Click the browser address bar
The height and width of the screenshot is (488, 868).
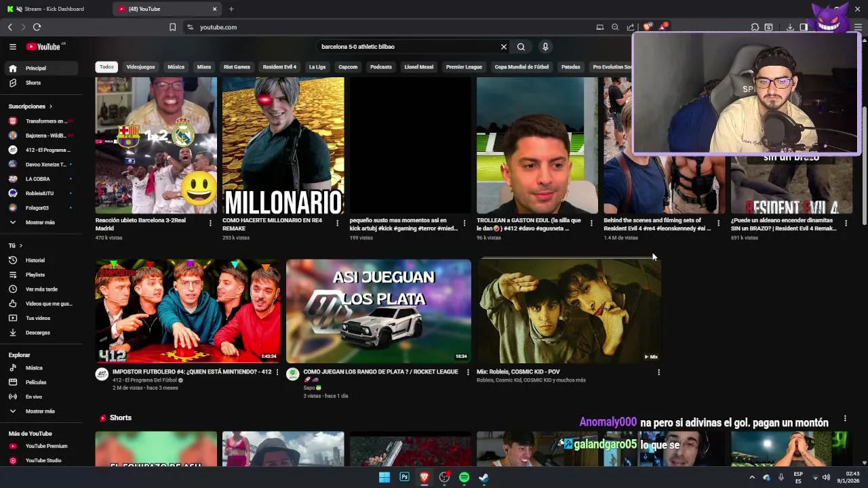pyautogui.click(x=387, y=27)
